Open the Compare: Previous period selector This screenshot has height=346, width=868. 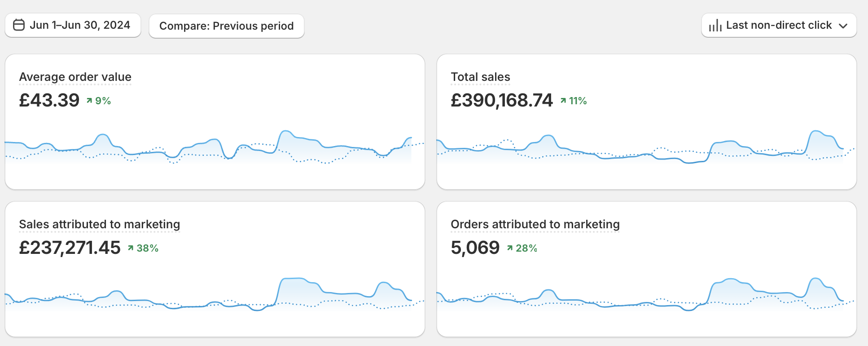226,26
